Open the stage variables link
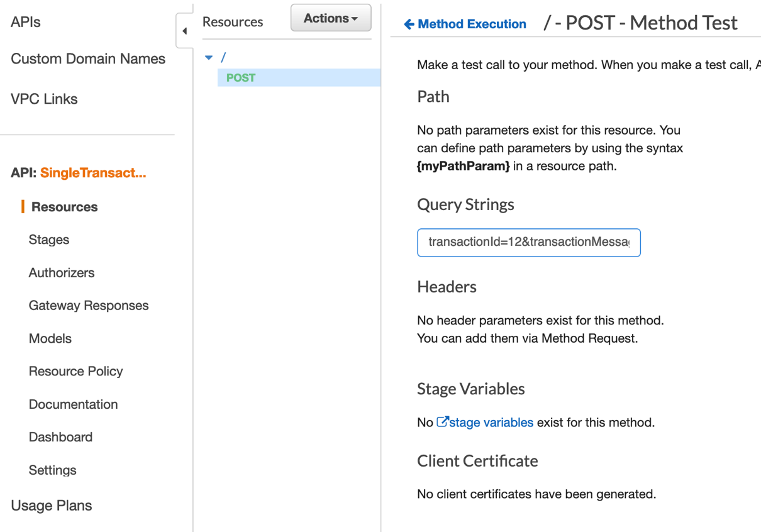Screen dimensions: 761x532 (491, 423)
